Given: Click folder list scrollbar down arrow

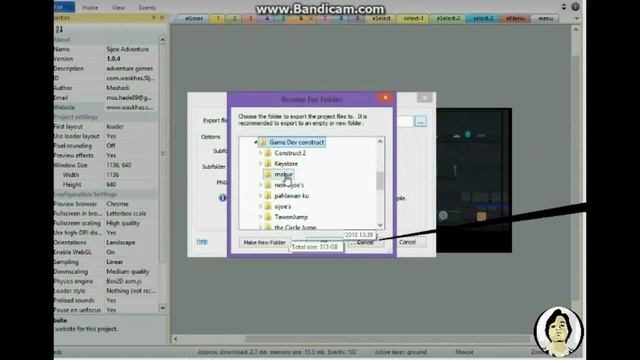Looking at the screenshot, I should point(380,225).
